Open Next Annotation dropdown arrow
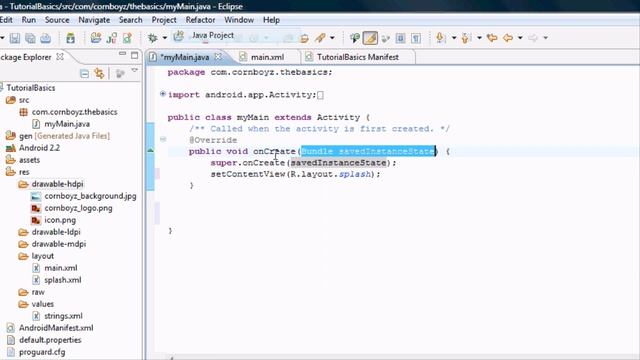The height and width of the screenshot is (360, 640). 453,38
